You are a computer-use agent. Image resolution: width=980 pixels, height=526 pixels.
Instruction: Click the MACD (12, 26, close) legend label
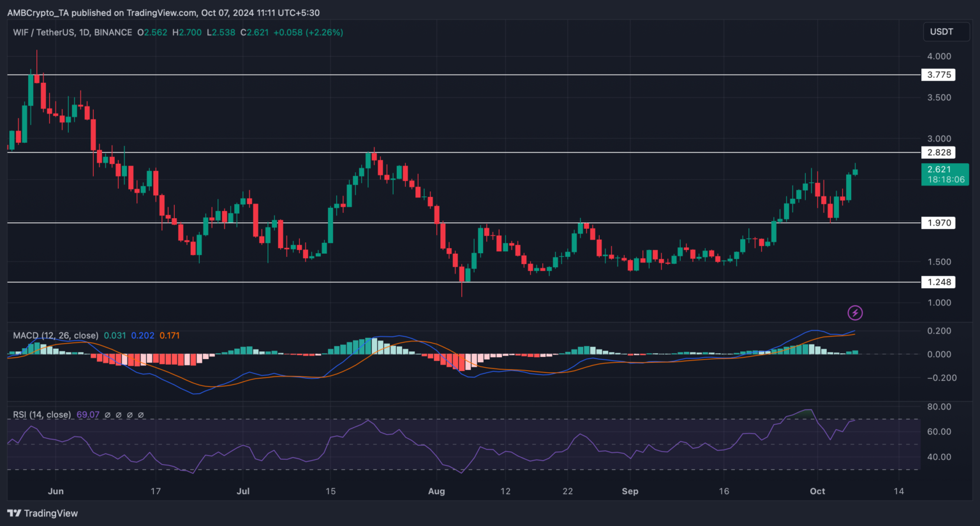tap(56, 335)
